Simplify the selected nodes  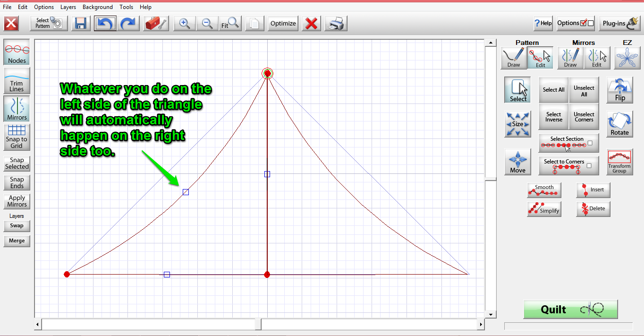point(544,209)
